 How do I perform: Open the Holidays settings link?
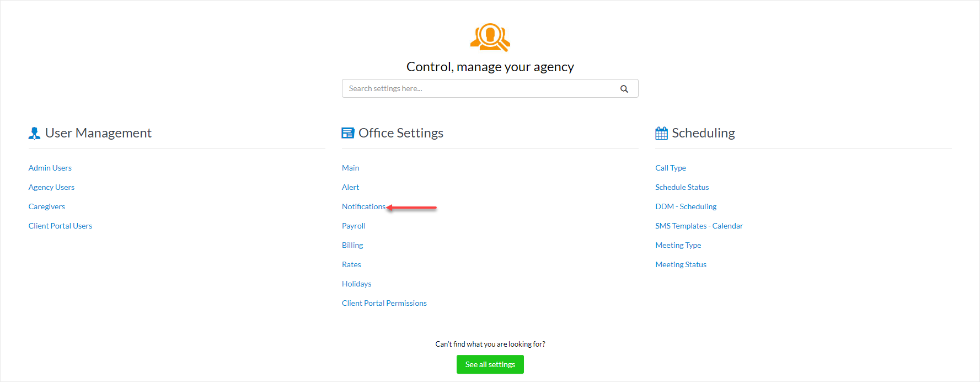(356, 284)
